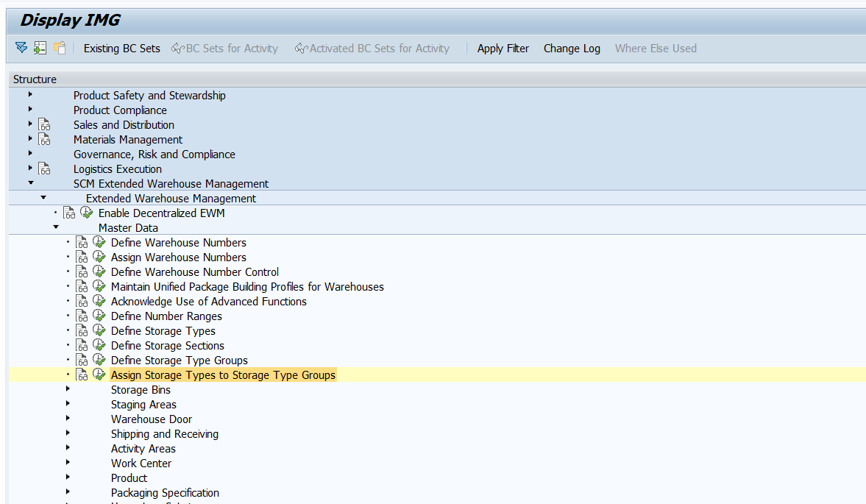
Task: Execute Define Storage Type Groups activity icon
Action: pos(99,359)
